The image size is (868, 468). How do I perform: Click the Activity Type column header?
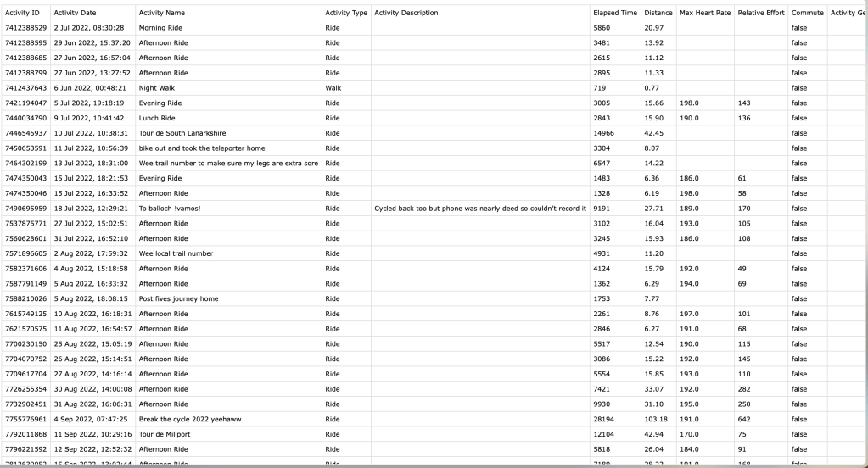click(345, 13)
